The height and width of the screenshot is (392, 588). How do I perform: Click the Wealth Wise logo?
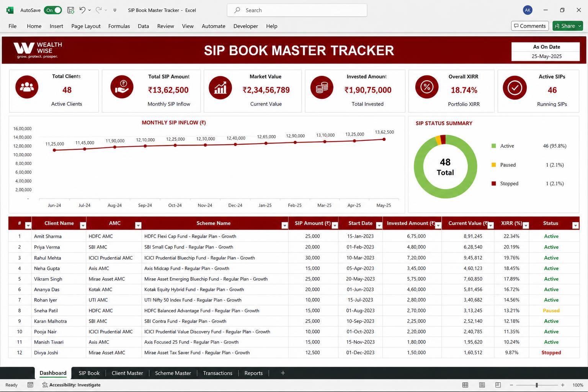coord(38,50)
